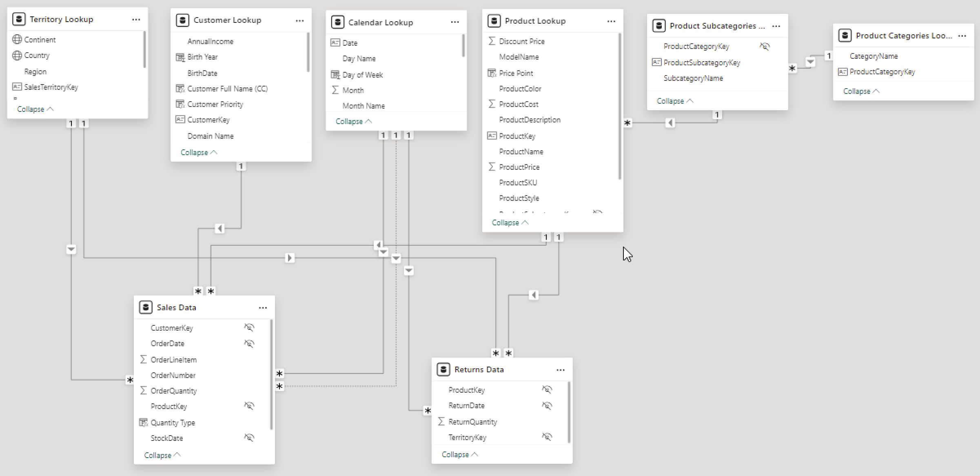Collapse the Customer Lookup table
The image size is (980, 476).
coord(199,152)
